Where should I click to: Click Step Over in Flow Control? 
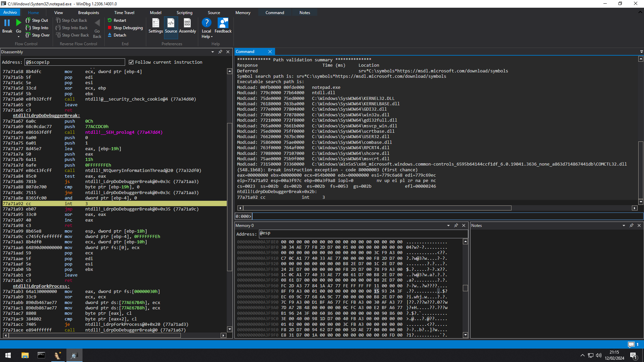[x=38, y=35]
